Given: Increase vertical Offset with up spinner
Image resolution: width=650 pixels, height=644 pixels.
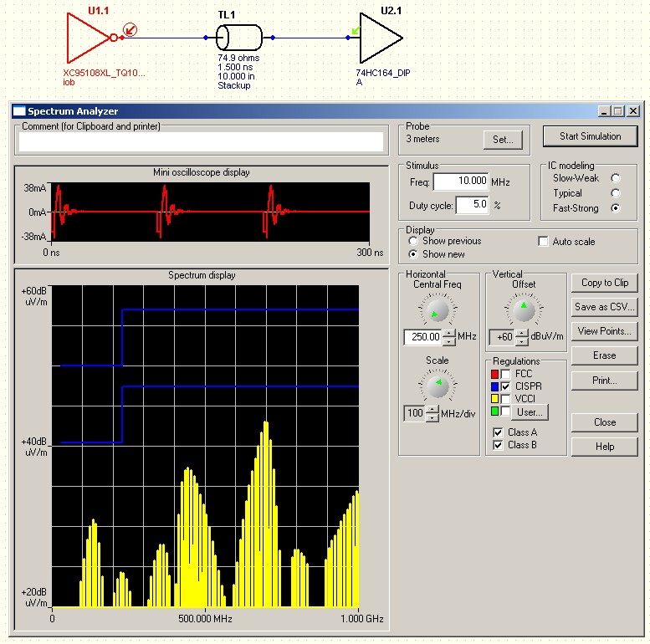Looking at the screenshot, I should coord(522,333).
